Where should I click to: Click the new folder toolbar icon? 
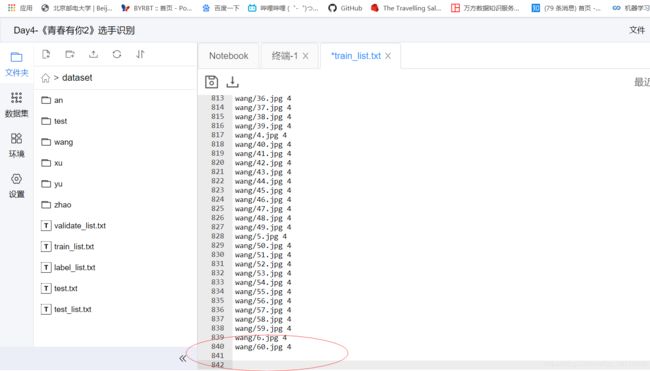(70, 54)
